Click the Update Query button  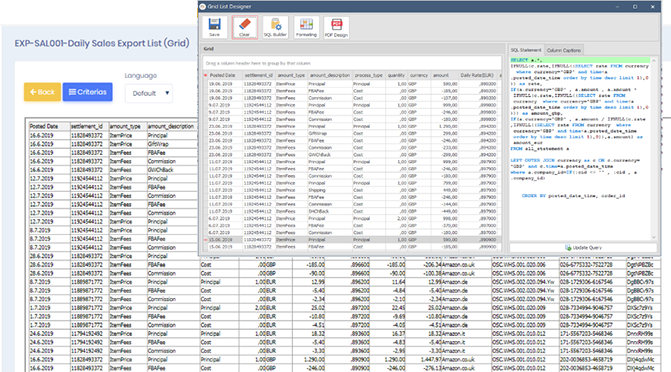click(x=583, y=247)
